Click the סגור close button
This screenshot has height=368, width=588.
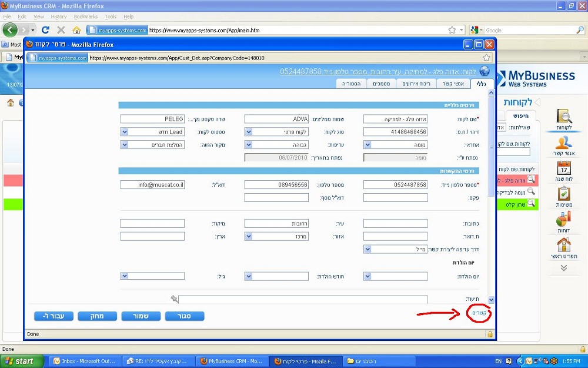(185, 316)
